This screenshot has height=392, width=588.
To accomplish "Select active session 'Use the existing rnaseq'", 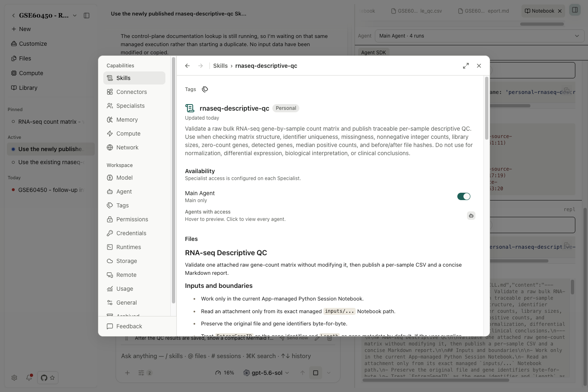I will [x=51, y=162].
